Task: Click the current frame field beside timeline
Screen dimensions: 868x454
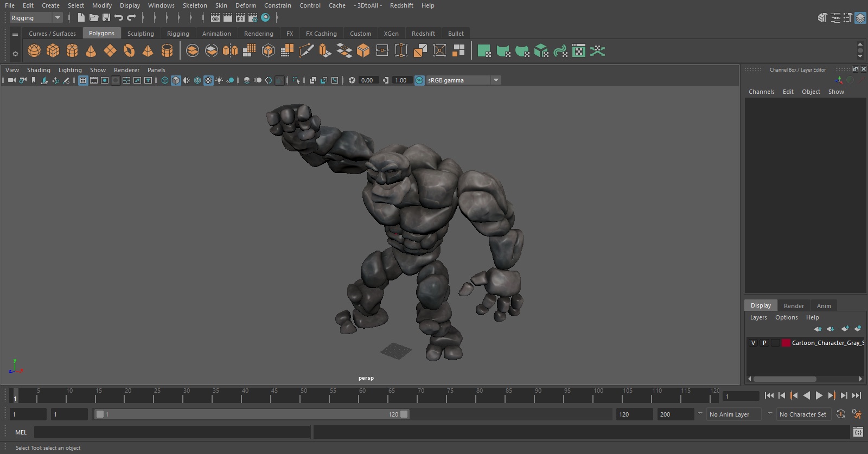Action: (x=741, y=397)
